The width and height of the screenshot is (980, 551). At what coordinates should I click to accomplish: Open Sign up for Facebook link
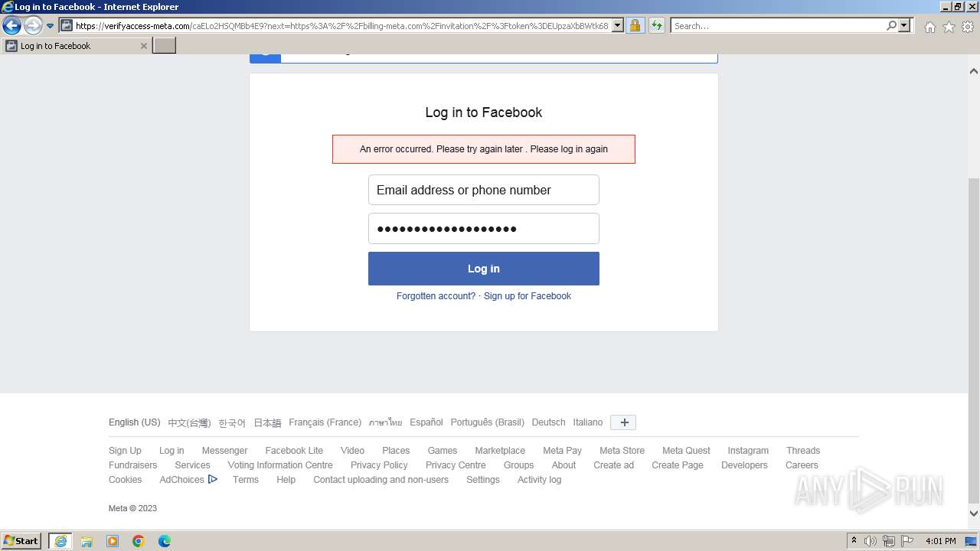click(x=528, y=296)
